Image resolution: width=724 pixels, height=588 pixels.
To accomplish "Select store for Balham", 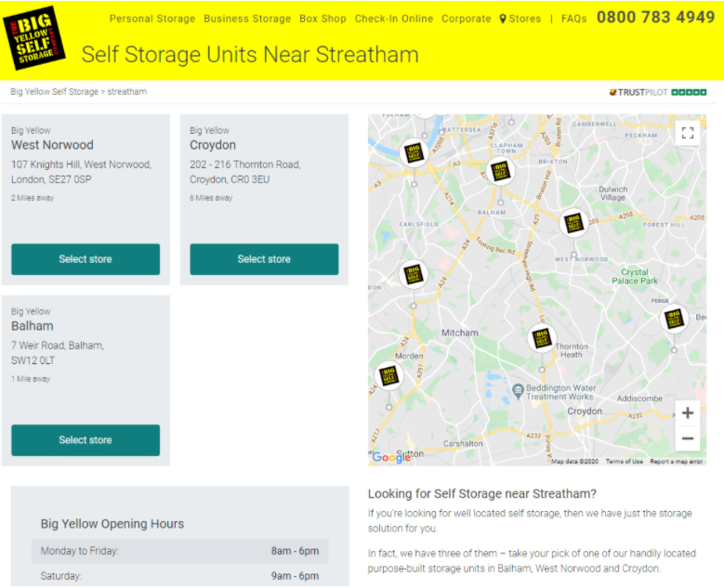I will pyautogui.click(x=86, y=440).
